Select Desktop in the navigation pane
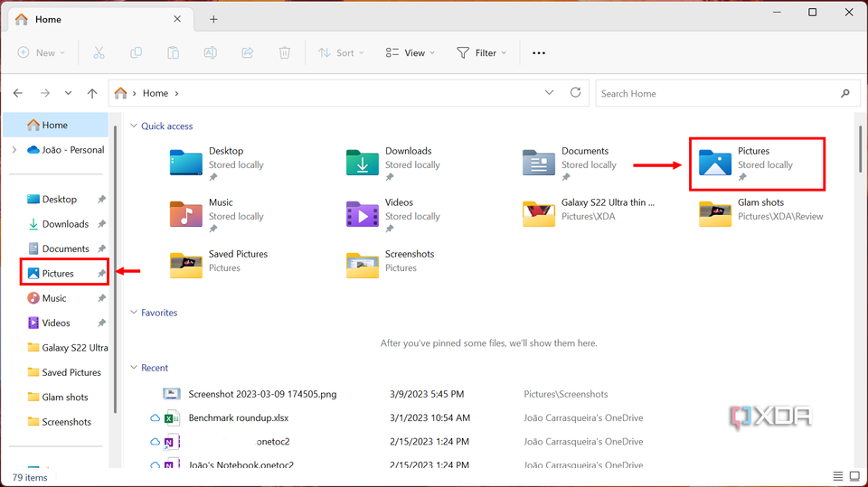The image size is (868, 487). coord(60,199)
